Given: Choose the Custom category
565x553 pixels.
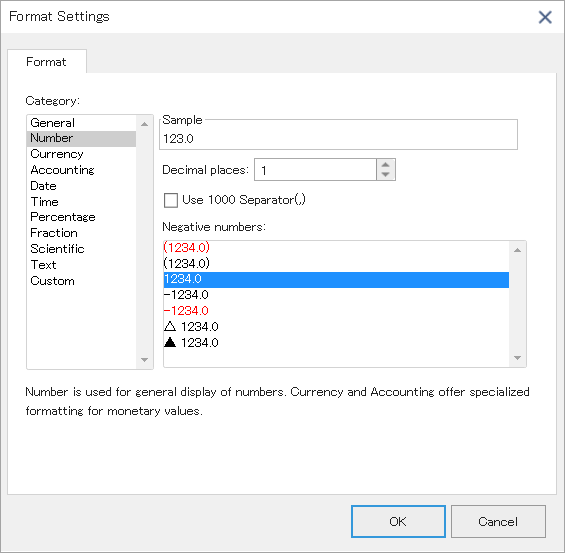Looking at the screenshot, I should click(81, 281).
